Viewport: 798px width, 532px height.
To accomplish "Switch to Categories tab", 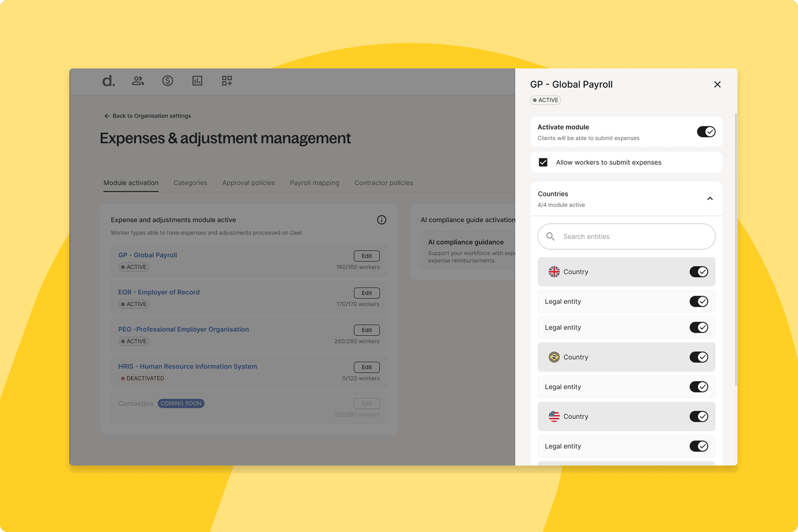I will coord(190,183).
